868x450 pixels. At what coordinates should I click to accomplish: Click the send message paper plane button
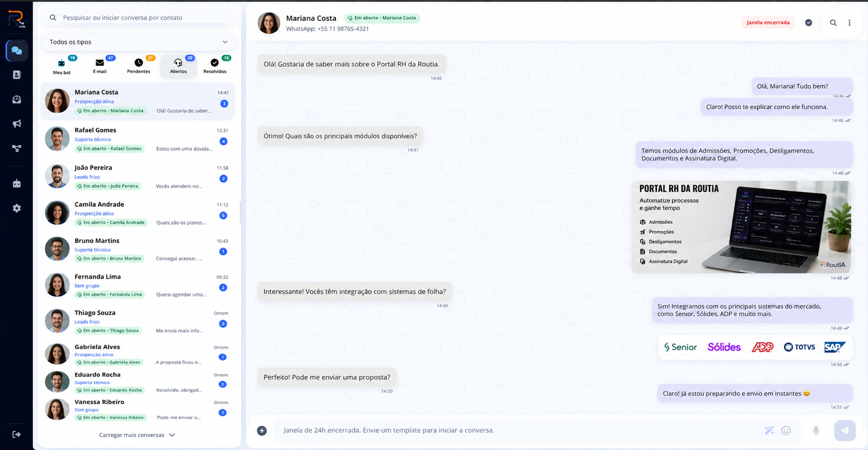click(845, 431)
